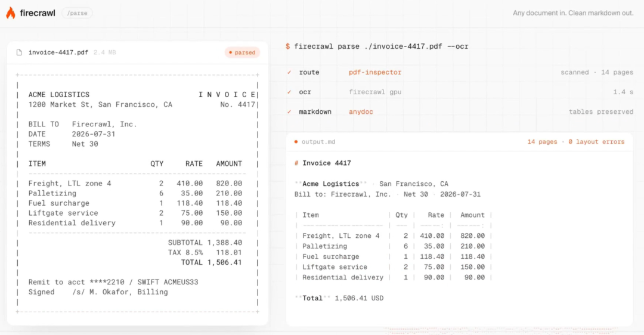
Task: Click the TERMS Net 30 line
Action: click(63, 144)
